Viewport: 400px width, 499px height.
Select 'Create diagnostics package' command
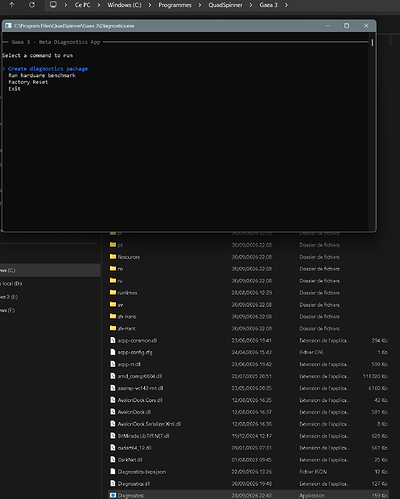(x=48, y=69)
